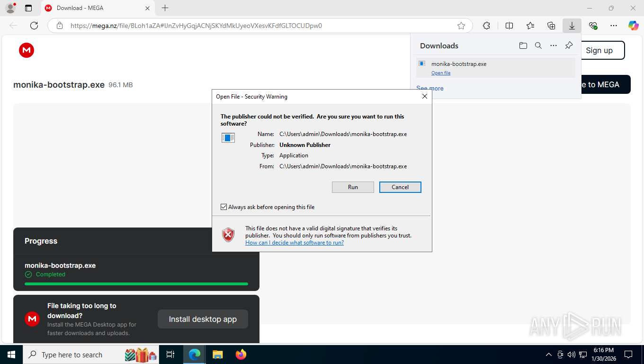Click the taskbar search box

pos(92,355)
